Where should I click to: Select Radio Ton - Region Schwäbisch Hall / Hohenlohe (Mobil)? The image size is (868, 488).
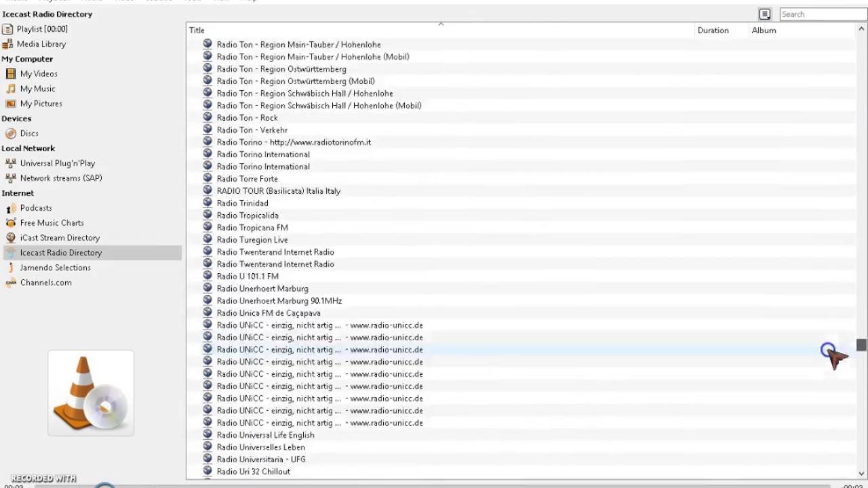point(319,106)
